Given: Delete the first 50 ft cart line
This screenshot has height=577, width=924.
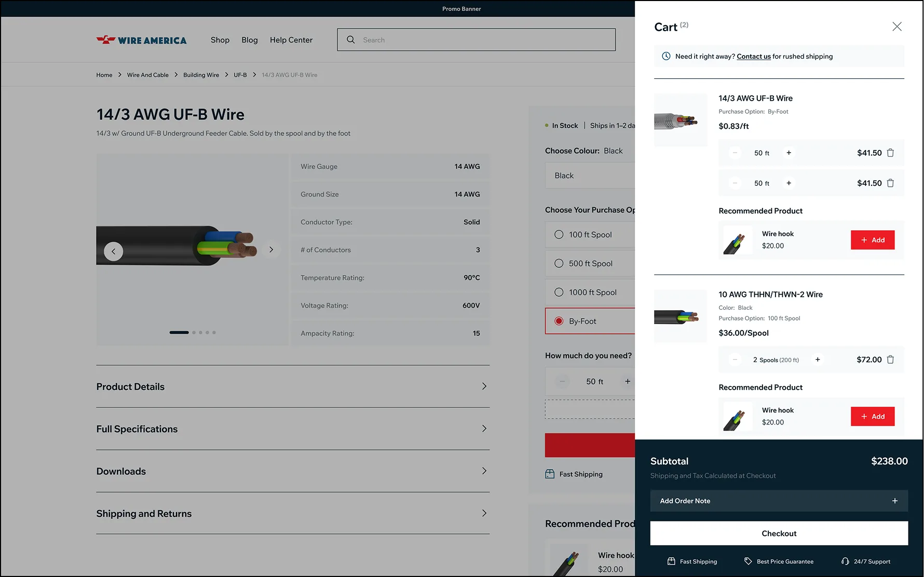Looking at the screenshot, I should coord(890,153).
